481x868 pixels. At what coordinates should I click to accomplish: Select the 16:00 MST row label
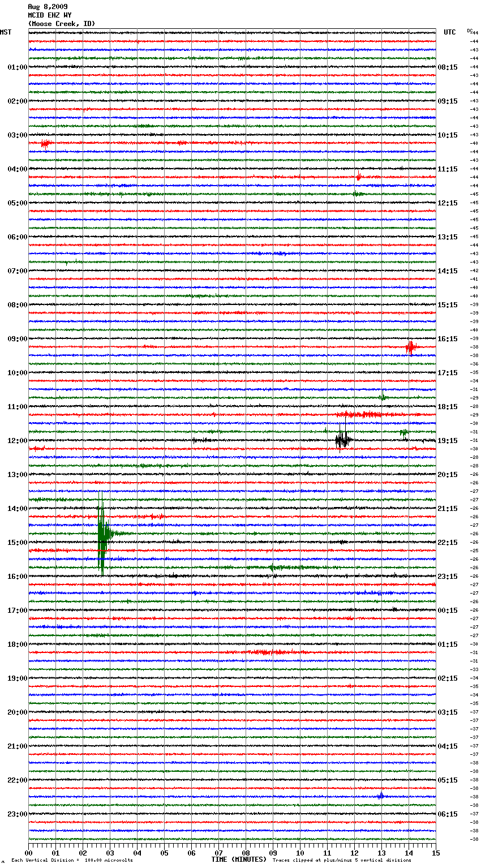tap(18, 577)
